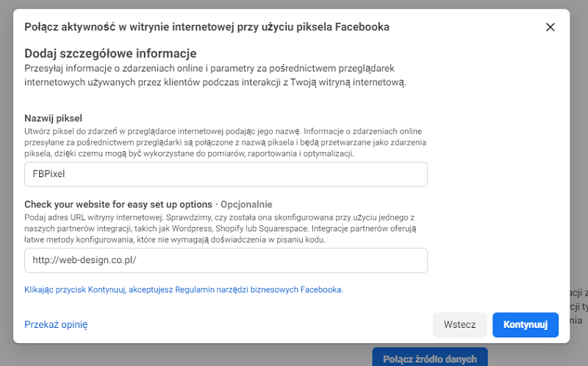Viewport: 588px width, 366px height.
Task: Click the dialog title about piksela Facebooka
Action: [x=207, y=27]
